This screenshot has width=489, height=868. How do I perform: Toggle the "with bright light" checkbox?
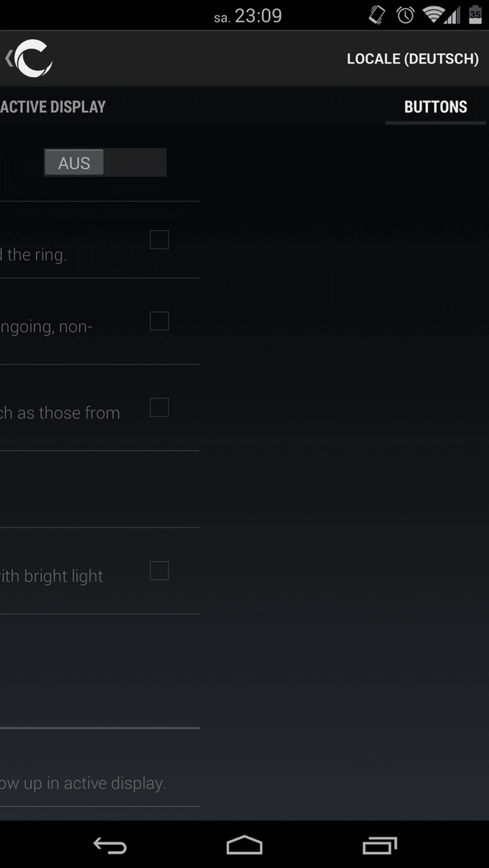[159, 571]
